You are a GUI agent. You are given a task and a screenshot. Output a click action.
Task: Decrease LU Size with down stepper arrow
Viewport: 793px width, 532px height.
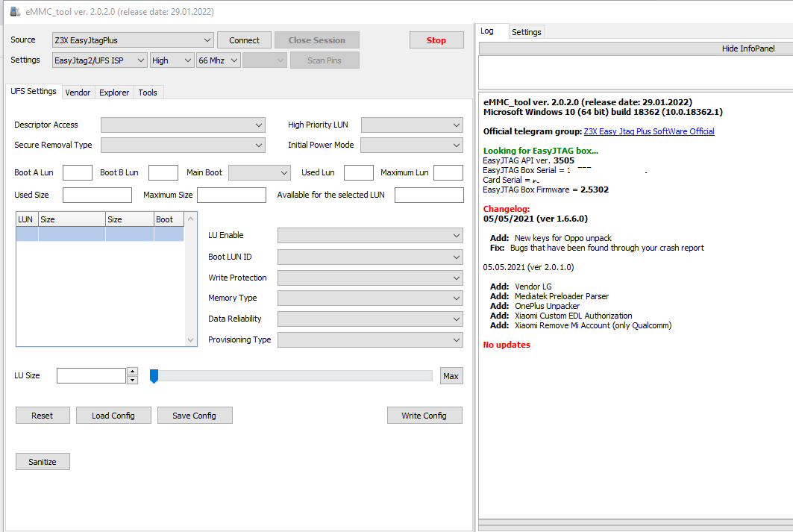coord(133,380)
